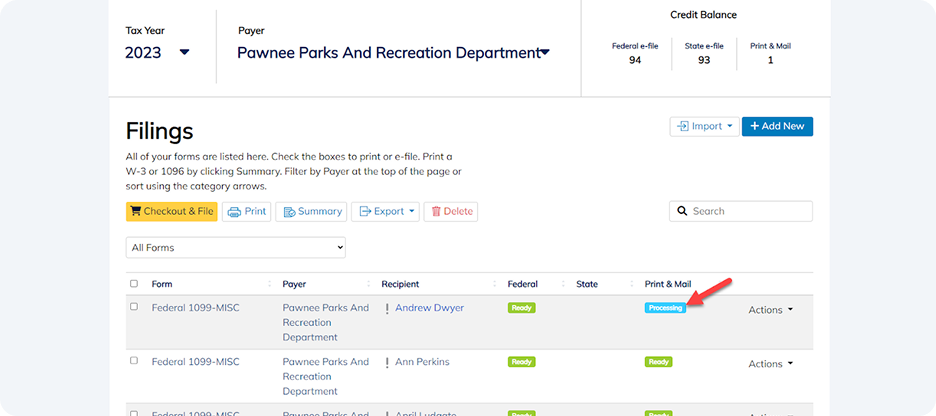Check the select-all checkbox in table header
The image size is (936, 416).
(134, 284)
